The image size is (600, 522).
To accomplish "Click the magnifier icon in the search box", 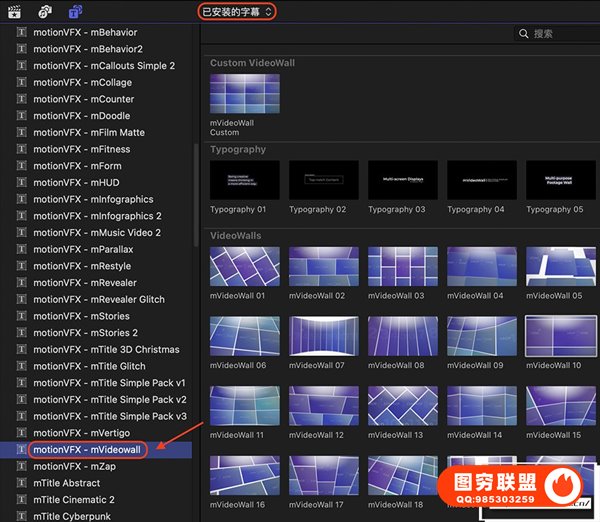I will [524, 34].
